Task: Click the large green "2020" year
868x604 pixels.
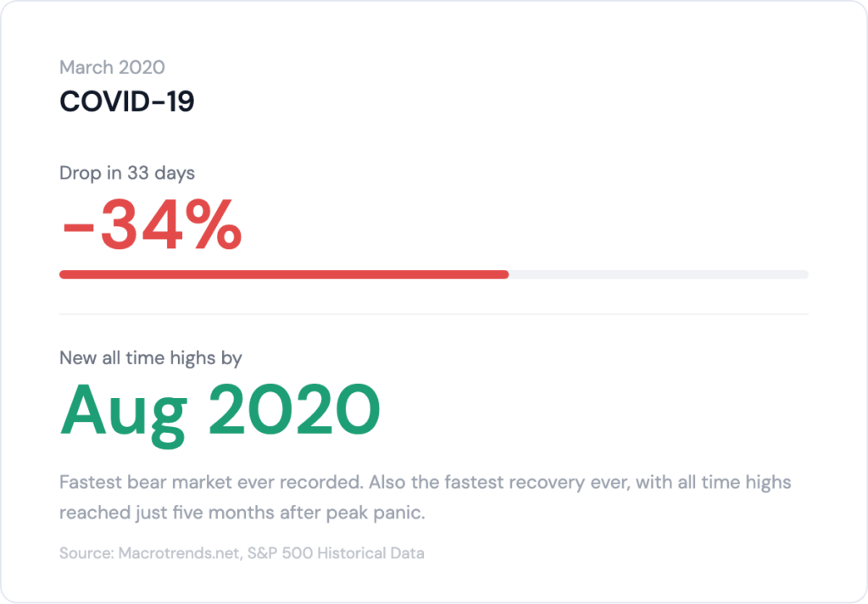Action: (293, 410)
